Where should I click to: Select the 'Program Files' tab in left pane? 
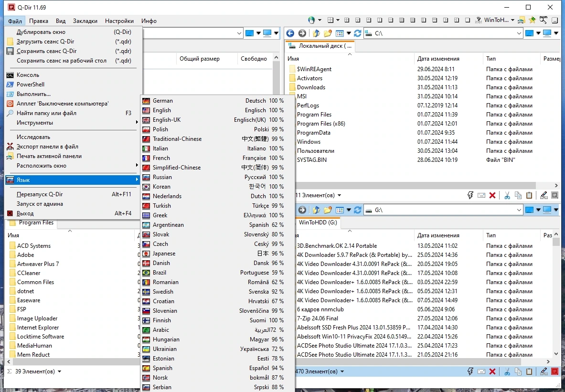tap(32, 222)
